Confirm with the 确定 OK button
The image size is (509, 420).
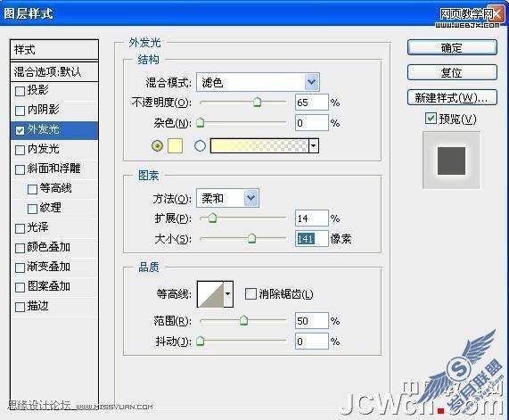tap(452, 48)
